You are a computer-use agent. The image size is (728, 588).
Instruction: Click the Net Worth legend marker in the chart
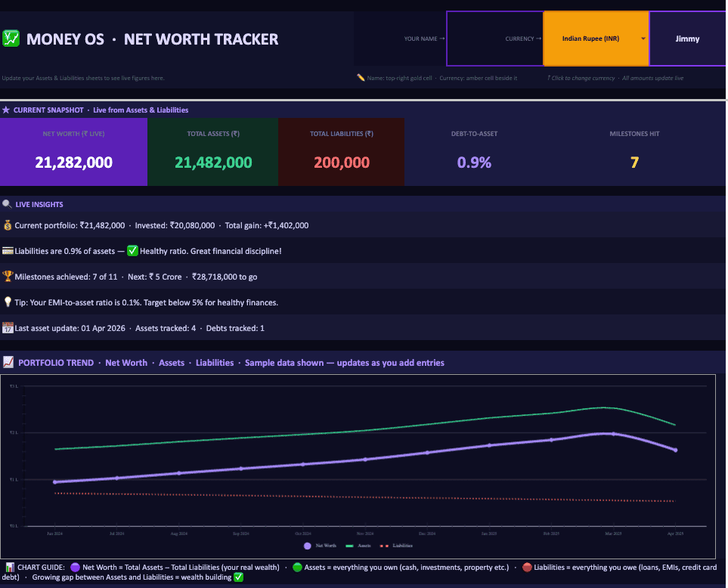pos(308,546)
